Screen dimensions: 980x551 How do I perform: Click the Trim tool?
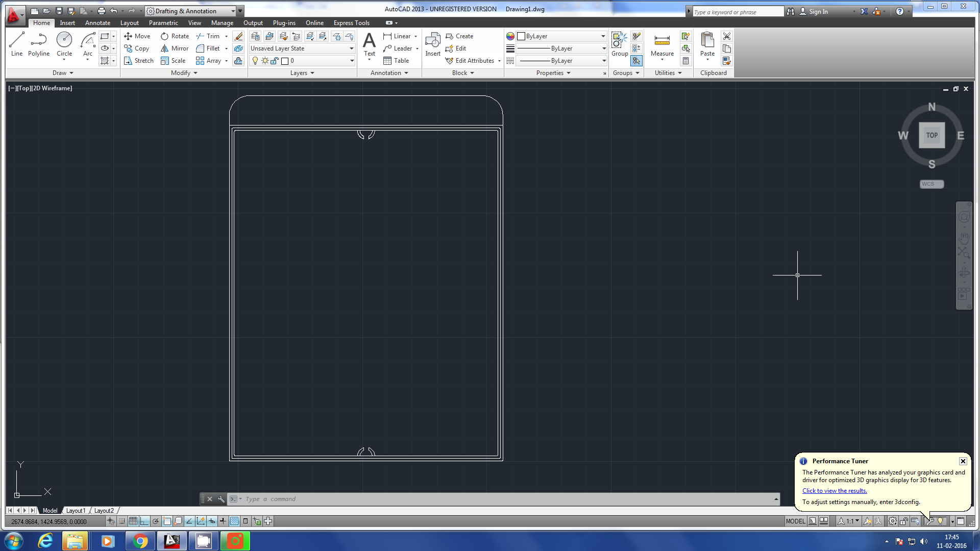pos(208,36)
